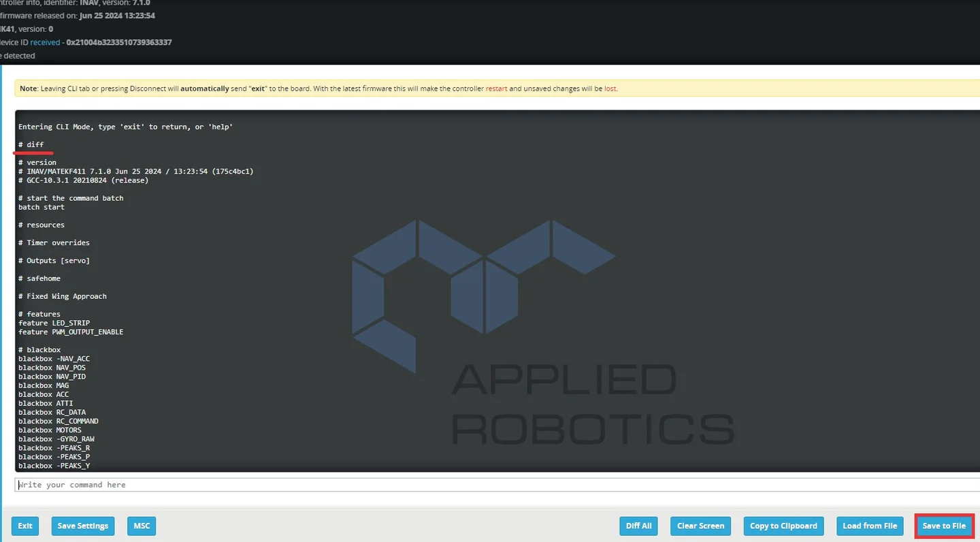Open MSC mode button
980x542 pixels.
142,526
